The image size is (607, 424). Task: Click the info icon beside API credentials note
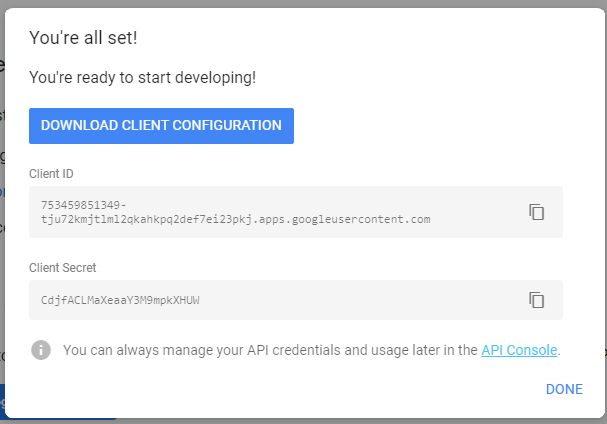[41, 350]
